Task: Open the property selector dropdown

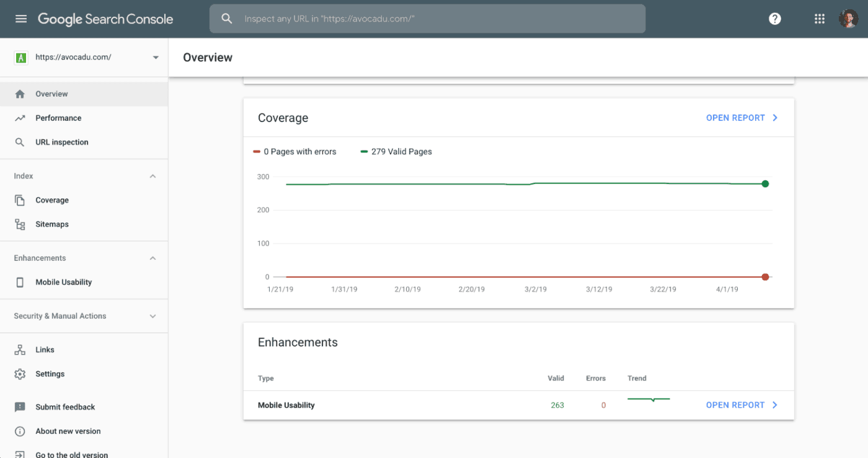Action: click(x=155, y=56)
